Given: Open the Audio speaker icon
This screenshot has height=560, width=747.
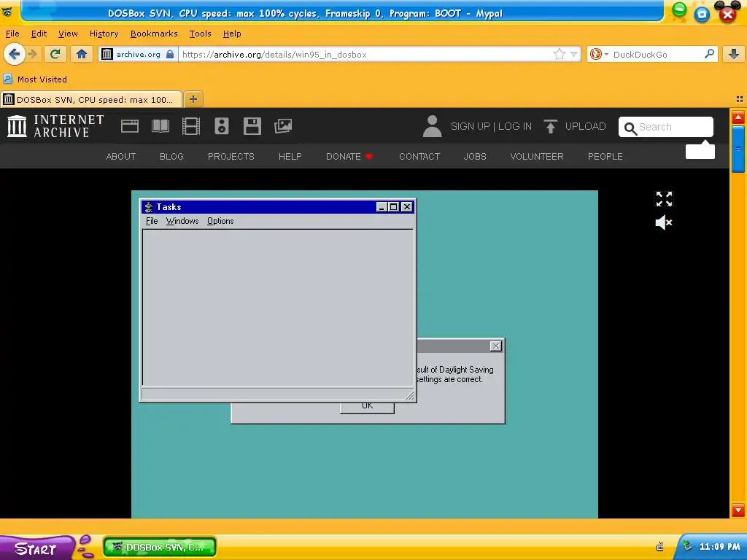Looking at the screenshot, I should tap(222, 126).
